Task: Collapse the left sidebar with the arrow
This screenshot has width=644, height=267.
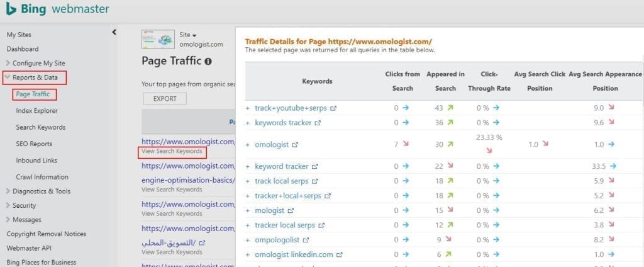Action: (x=114, y=32)
